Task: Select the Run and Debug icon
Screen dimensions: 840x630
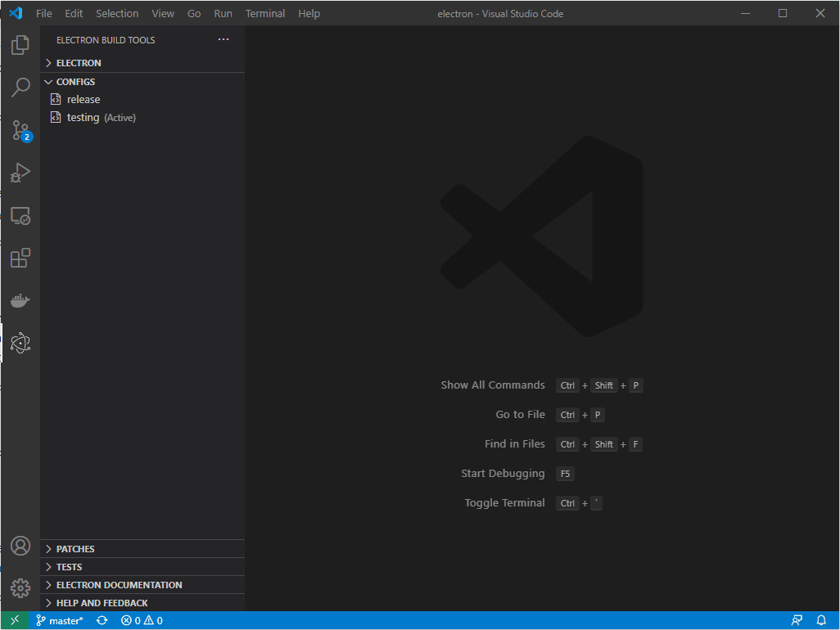Action: click(x=20, y=173)
